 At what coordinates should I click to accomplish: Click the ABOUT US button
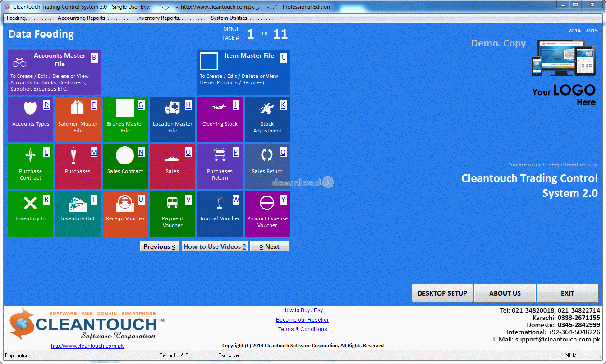(x=505, y=293)
